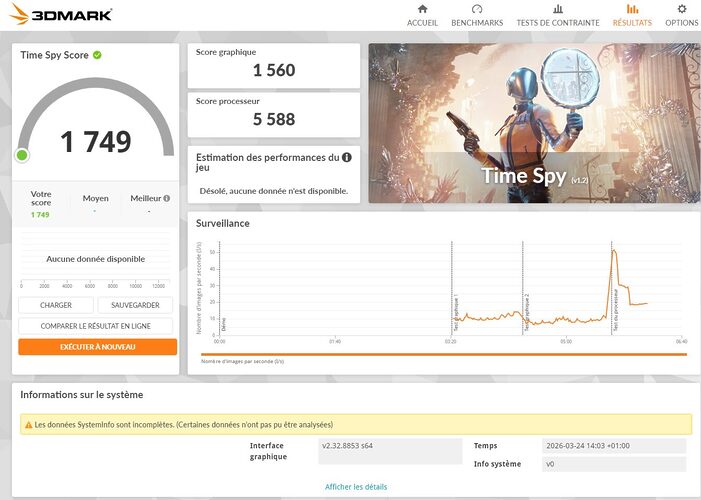Viewport: 701px width, 500px height.
Task: Open the Résultats bar chart icon
Action: pos(632,9)
